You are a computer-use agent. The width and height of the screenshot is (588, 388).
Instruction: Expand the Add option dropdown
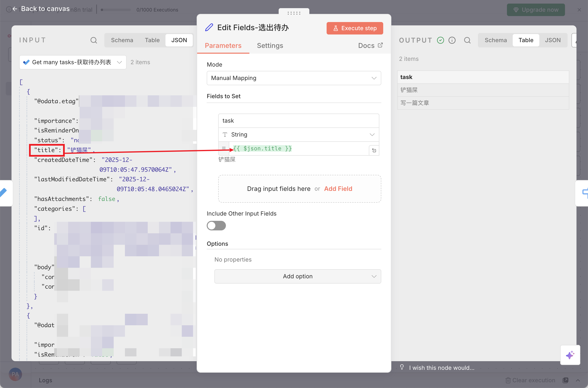coord(297,276)
